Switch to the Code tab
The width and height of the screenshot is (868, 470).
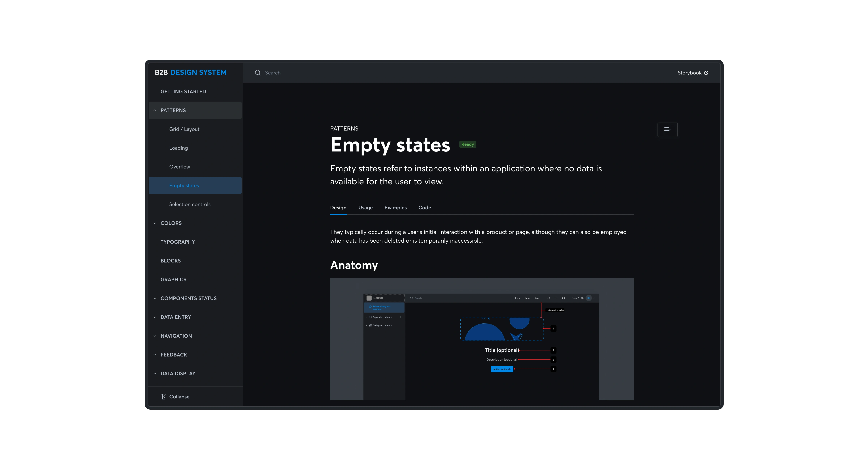[425, 208]
